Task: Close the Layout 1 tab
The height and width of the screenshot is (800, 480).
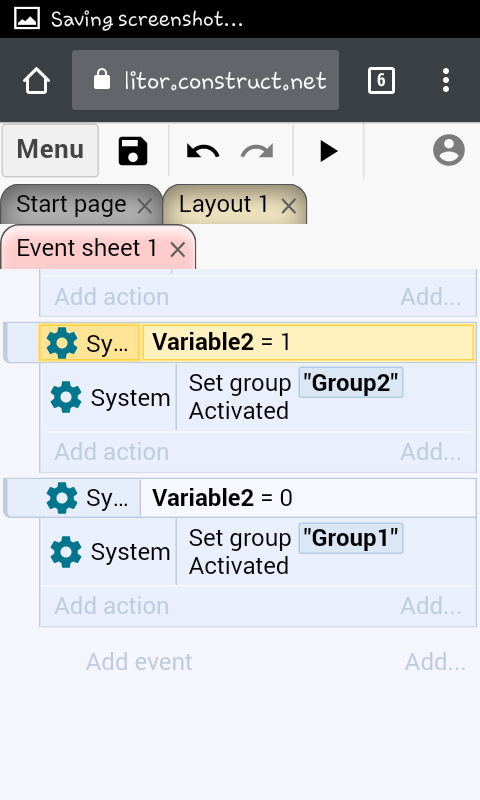Action: pyautogui.click(x=289, y=206)
